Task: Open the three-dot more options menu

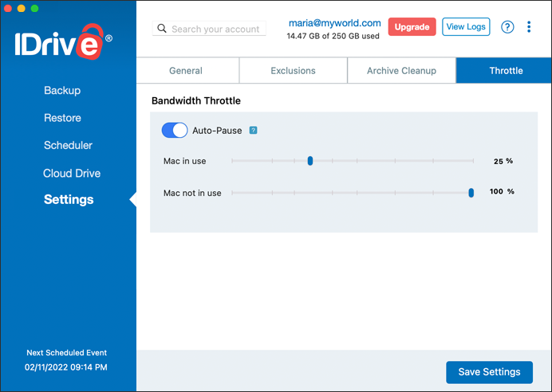Action: click(529, 27)
